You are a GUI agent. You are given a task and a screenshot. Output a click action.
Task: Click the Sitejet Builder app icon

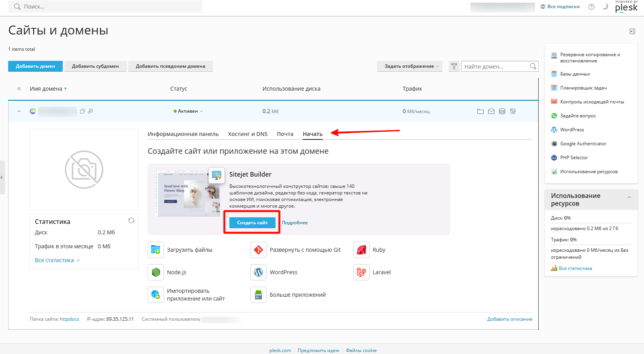(217, 175)
